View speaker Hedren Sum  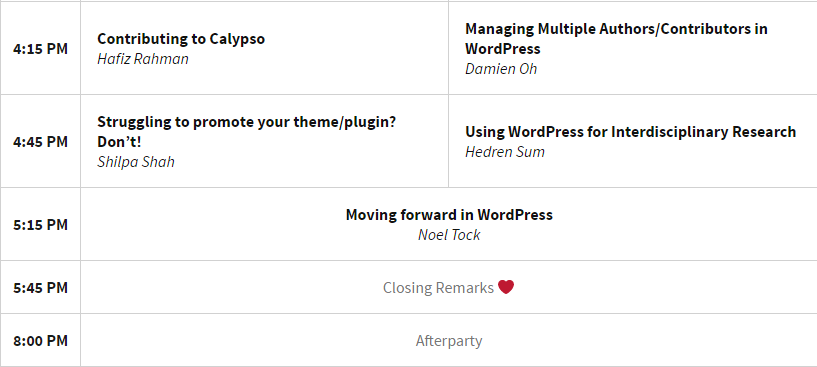click(x=505, y=152)
